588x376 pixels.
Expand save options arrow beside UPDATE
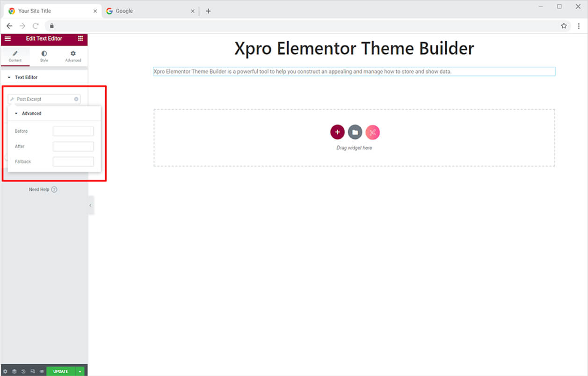click(80, 371)
